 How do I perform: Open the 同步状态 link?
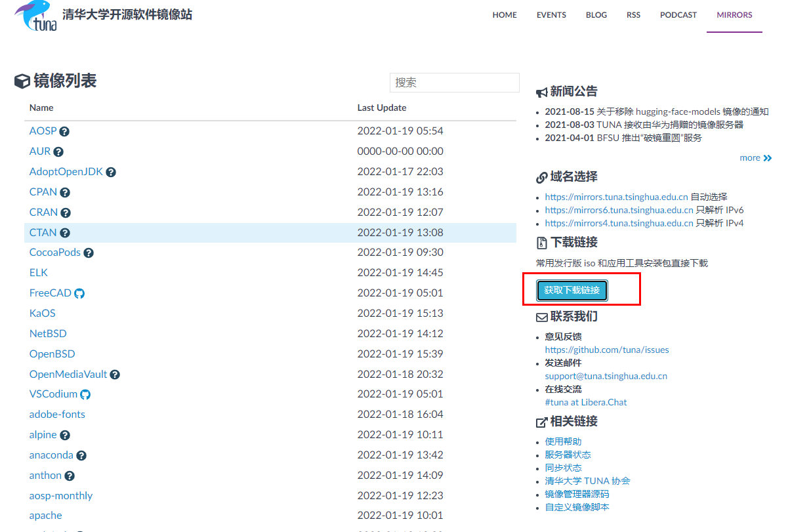(x=564, y=468)
